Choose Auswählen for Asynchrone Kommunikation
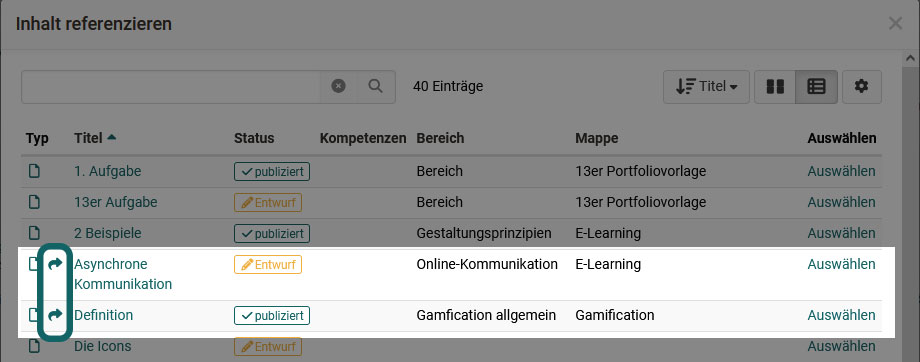Viewport: 920px width, 362px height. pos(841,265)
